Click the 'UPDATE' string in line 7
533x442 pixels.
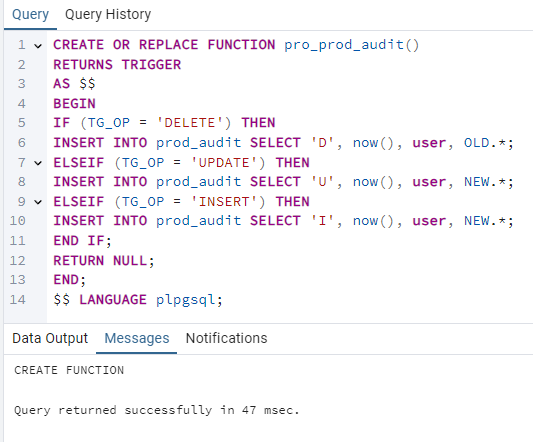click(x=223, y=163)
